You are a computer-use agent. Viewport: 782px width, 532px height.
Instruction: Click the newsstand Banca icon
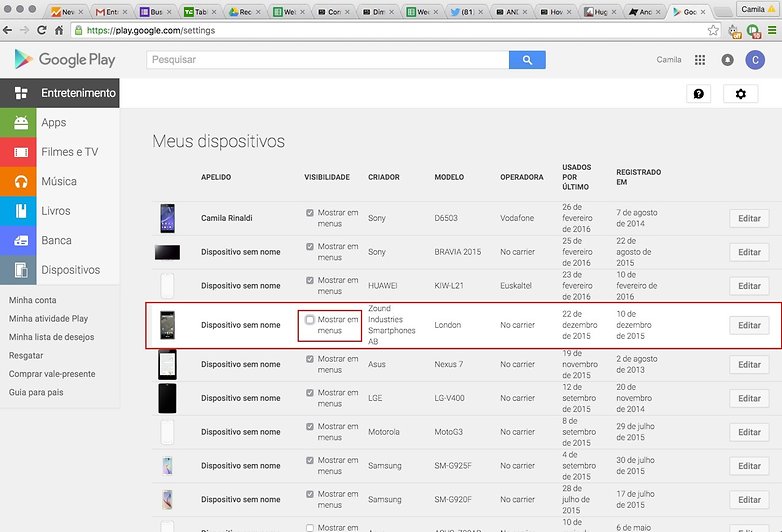[x=21, y=240]
